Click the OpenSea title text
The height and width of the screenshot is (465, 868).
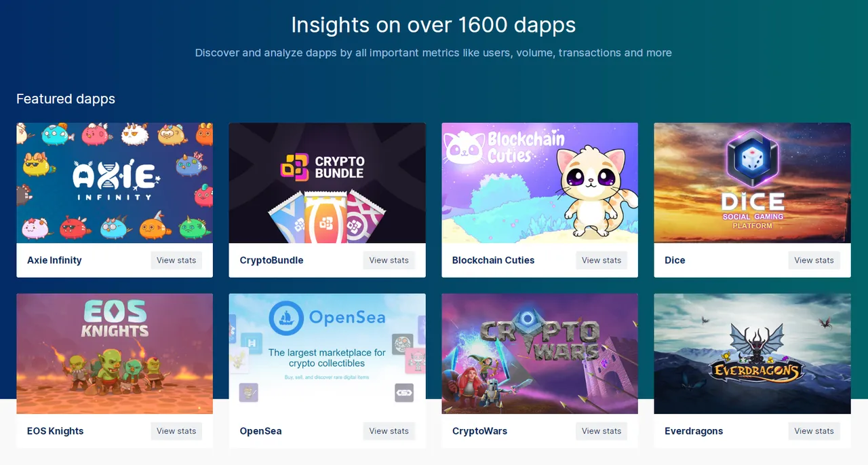click(x=260, y=431)
